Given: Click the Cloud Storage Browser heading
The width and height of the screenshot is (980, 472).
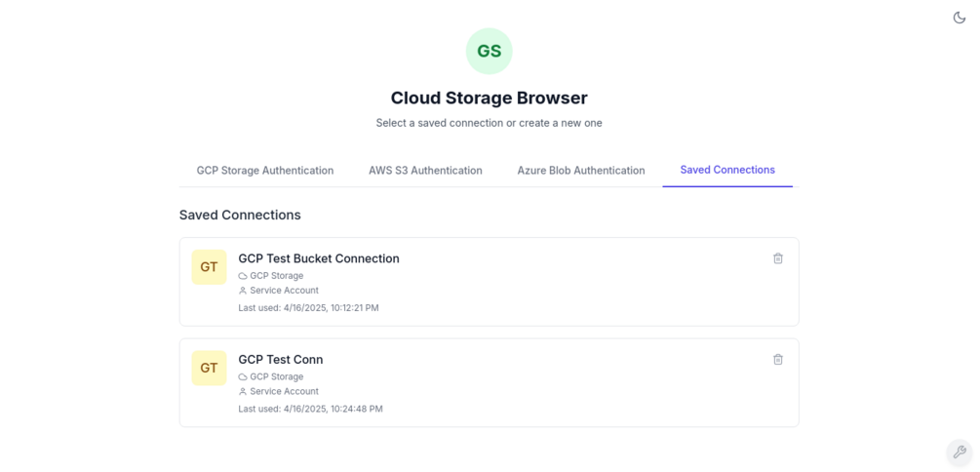Looking at the screenshot, I should pos(489,98).
